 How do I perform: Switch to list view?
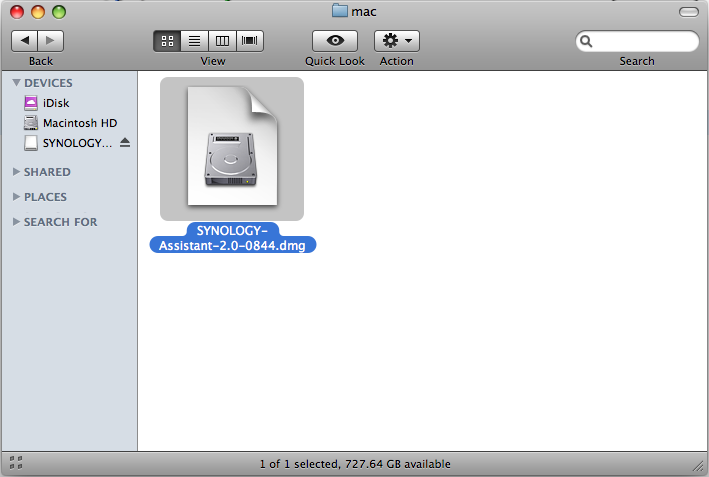pyautogui.click(x=194, y=41)
